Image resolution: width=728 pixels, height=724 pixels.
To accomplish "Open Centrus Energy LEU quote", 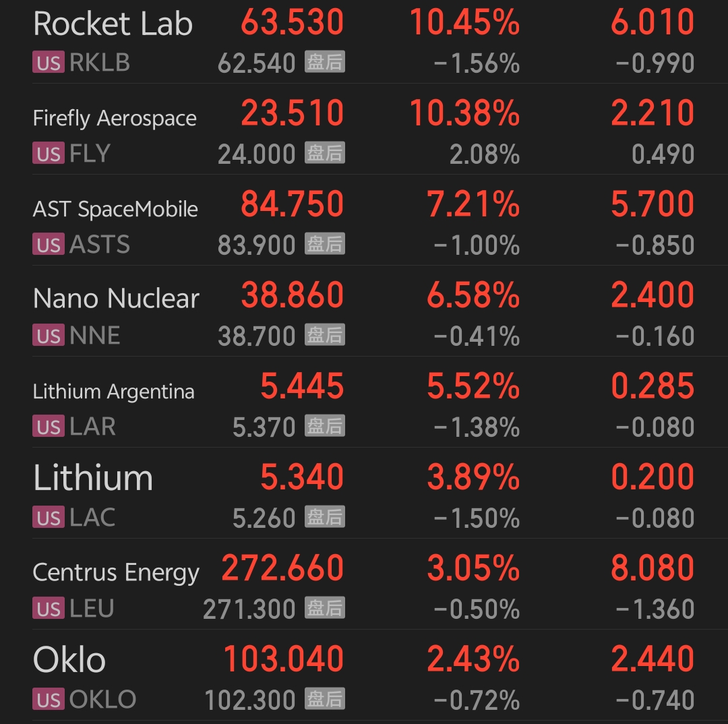I will tap(364, 584).
